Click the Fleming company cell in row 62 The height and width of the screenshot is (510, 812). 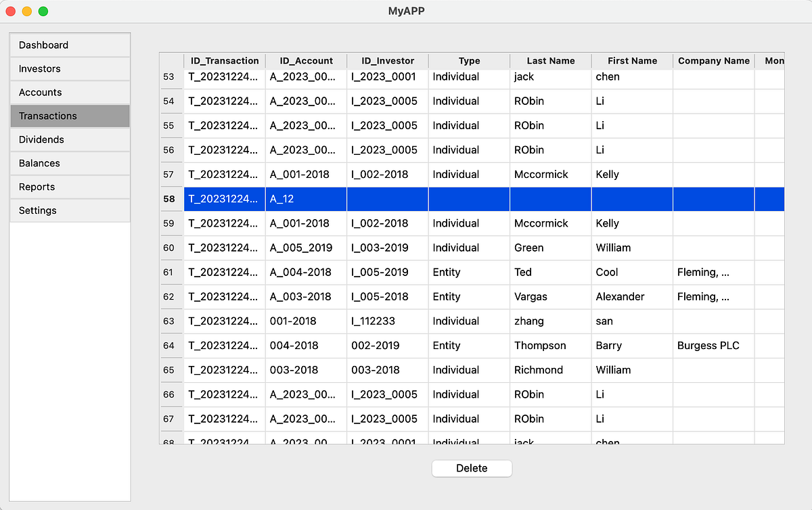[713, 296]
